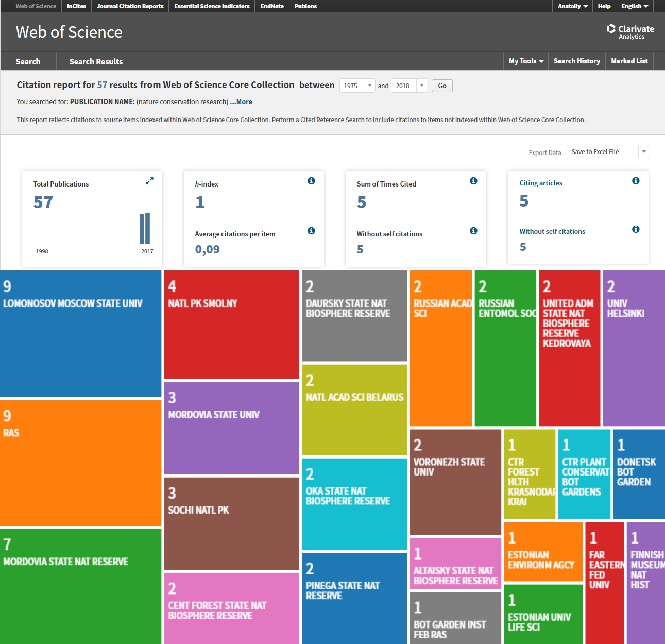Image resolution: width=665 pixels, height=644 pixels.
Task: Open the start year 1975 dropdown
Action: tap(357, 86)
